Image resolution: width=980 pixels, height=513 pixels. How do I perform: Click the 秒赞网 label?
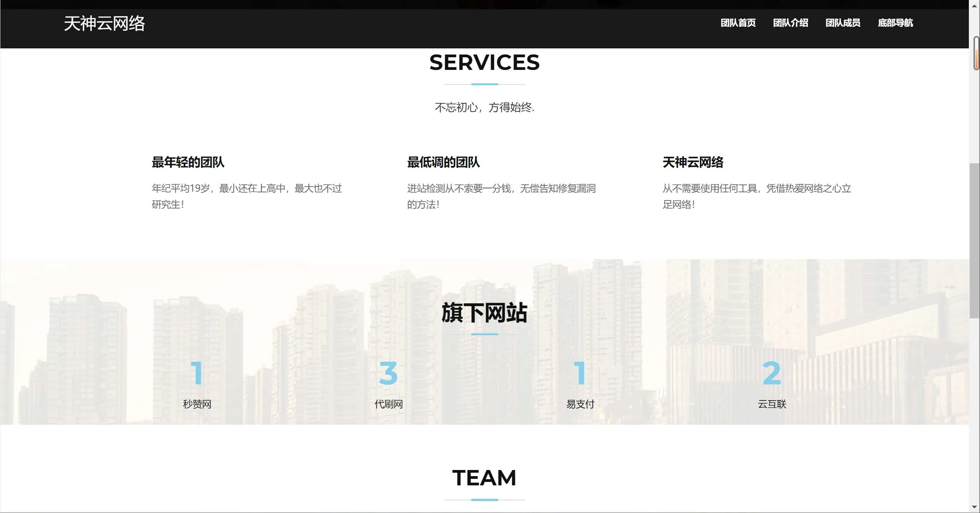pyautogui.click(x=197, y=404)
